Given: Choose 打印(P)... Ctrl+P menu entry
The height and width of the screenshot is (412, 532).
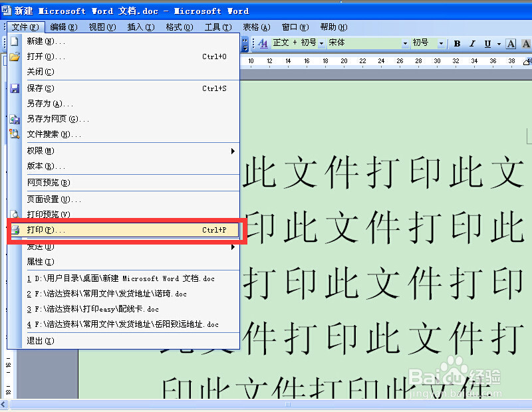Looking at the screenshot, I should [x=124, y=230].
